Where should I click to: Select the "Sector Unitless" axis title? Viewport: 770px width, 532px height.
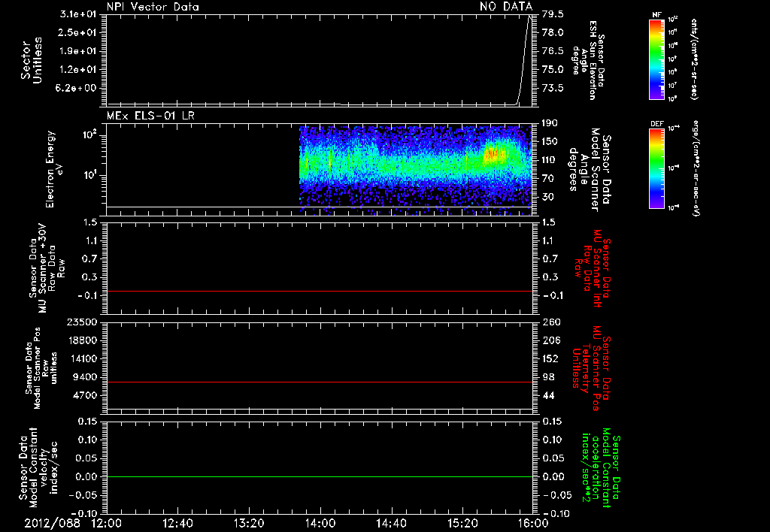pyautogui.click(x=32, y=60)
